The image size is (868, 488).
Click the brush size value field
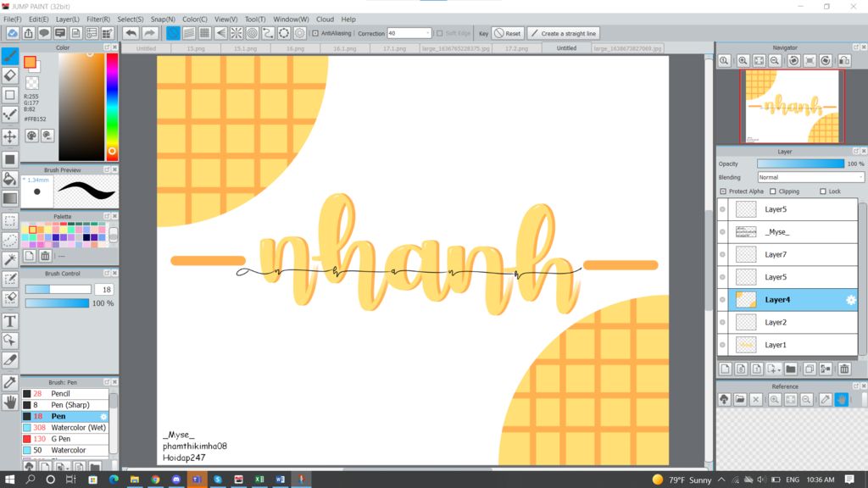(104, 290)
